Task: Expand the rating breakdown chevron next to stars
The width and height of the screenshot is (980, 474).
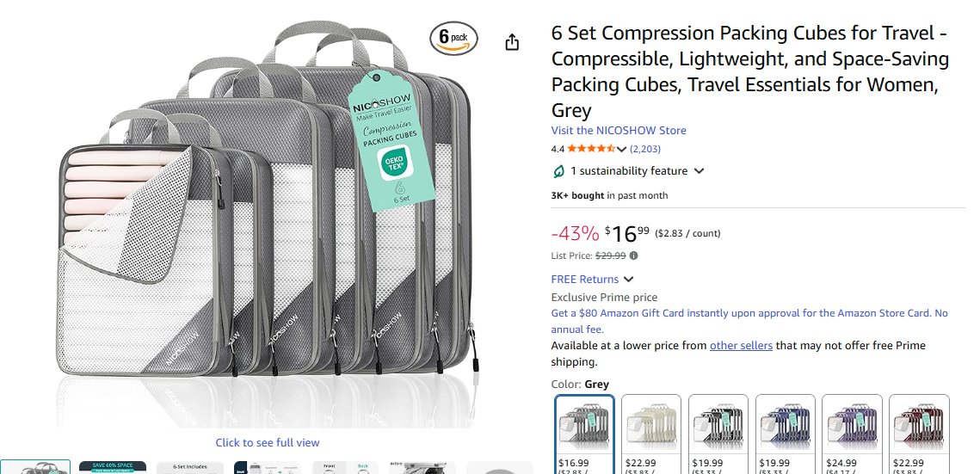Action: 622,150
